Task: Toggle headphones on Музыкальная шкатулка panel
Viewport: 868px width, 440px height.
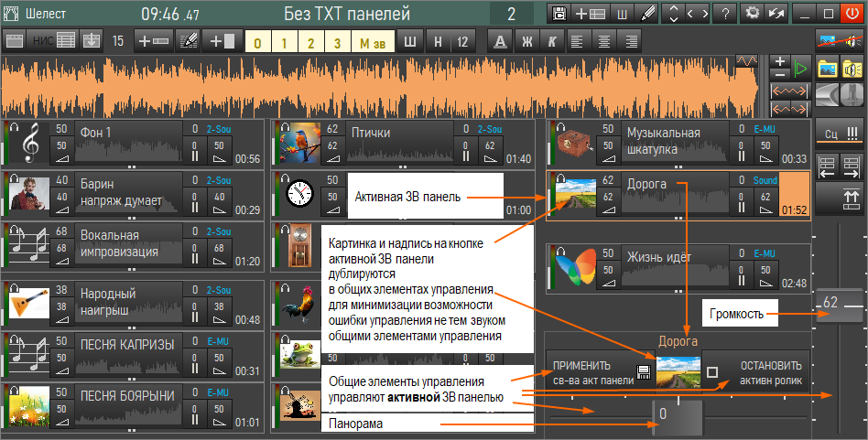Action: 560,127
